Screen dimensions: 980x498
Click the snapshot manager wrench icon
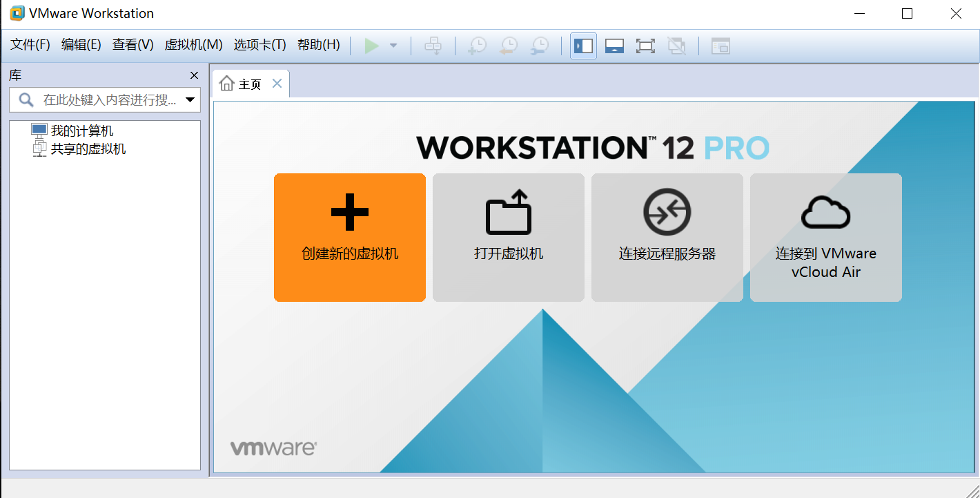(x=539, y=46)
